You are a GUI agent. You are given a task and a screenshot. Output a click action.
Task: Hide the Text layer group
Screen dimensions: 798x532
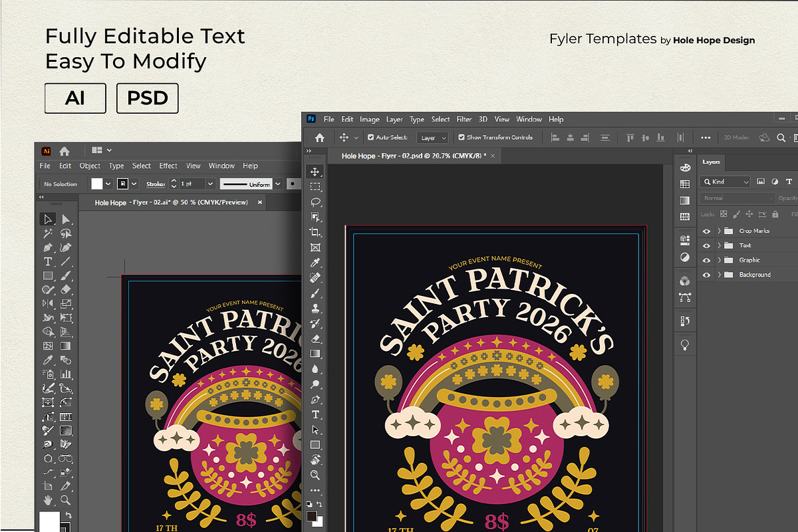point(706,245)
